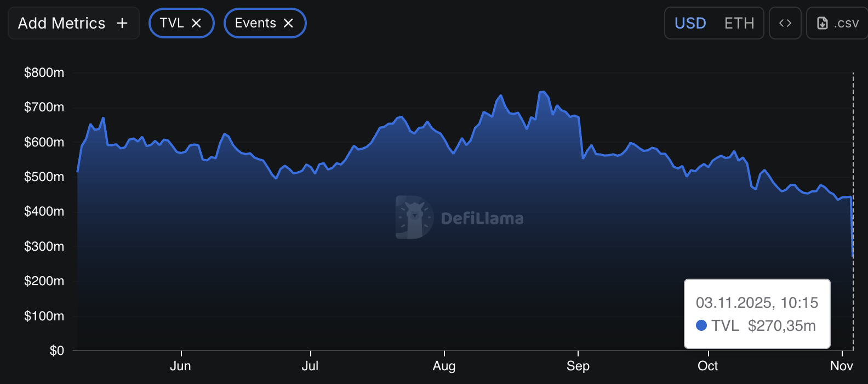
Task: Toggle the Events metric chip
Action: click(x=255, y=23)
